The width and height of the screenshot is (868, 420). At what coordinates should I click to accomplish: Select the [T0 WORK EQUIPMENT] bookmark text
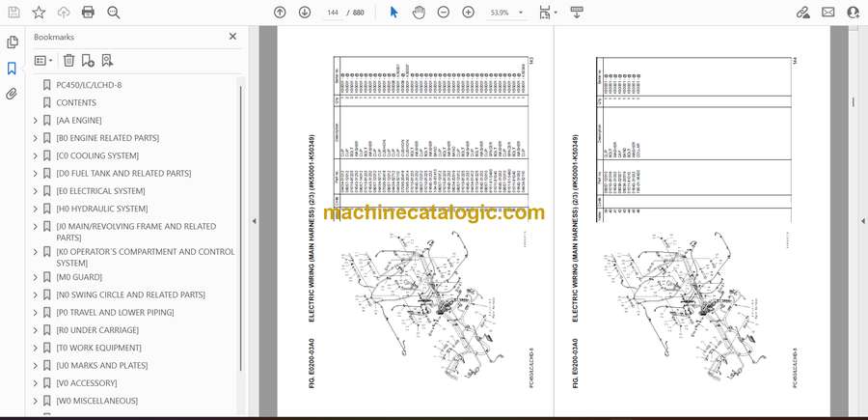click(x=98, y=348)
